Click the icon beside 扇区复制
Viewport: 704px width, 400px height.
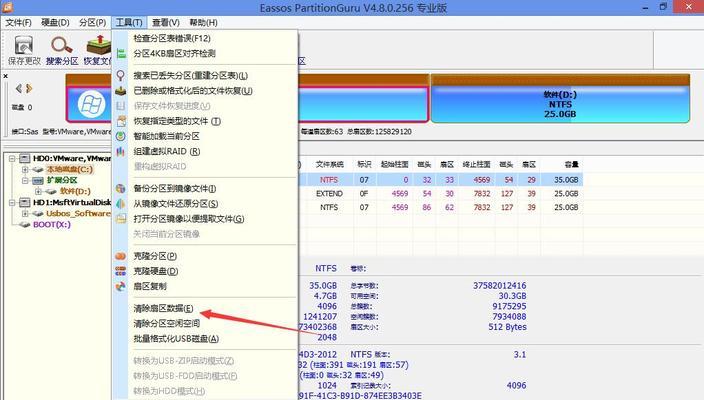tap(121, 286)
